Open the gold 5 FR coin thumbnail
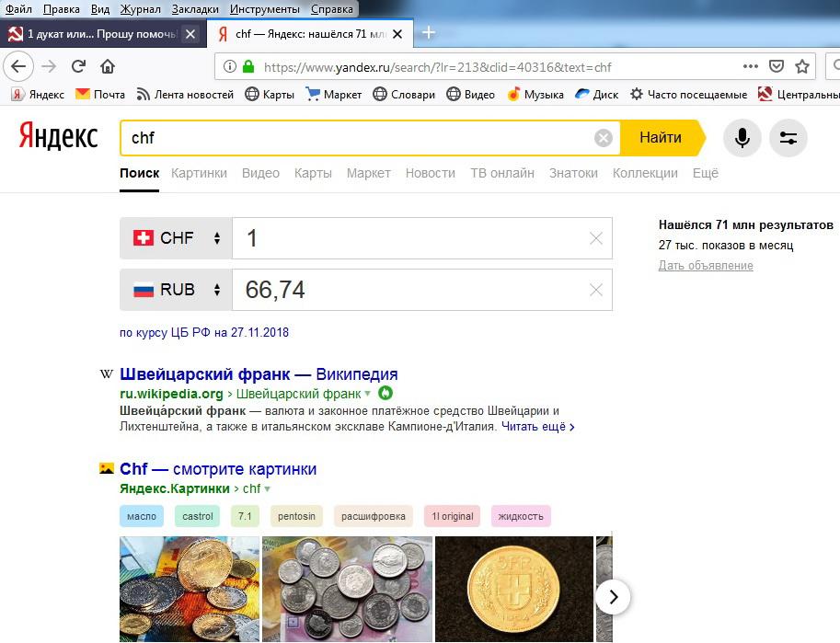Viewport: 840px width, 643px height. click(x=513, y=589)
